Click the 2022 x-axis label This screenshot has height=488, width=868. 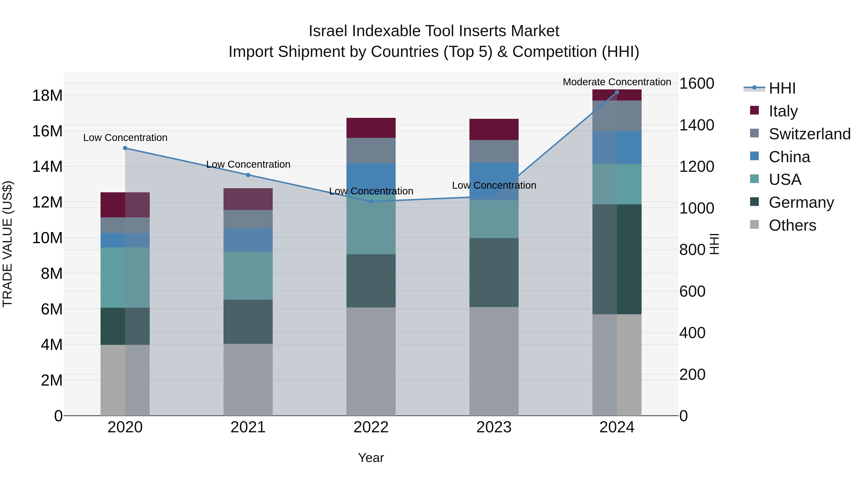(x=371, y=427)
